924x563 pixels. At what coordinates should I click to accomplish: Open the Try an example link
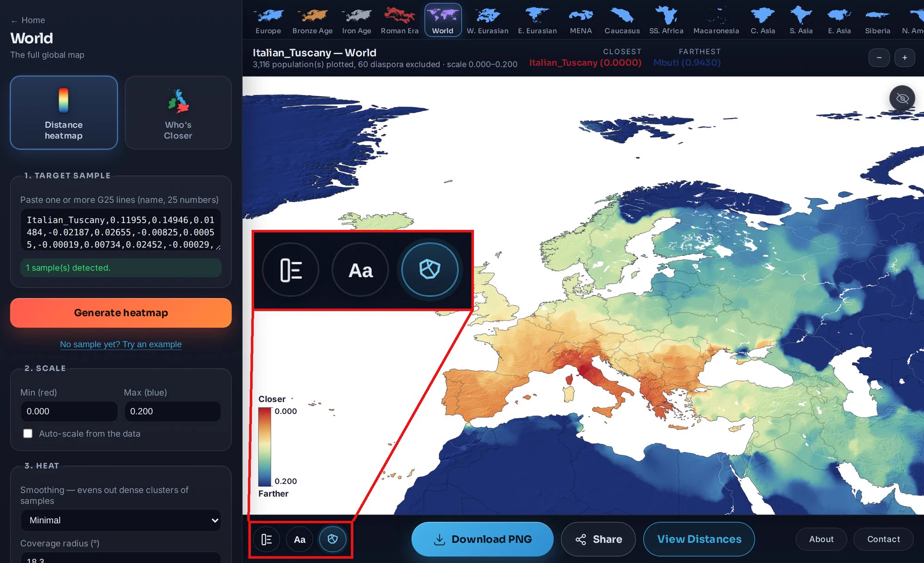pyautogui.click(x=121, y=344)
